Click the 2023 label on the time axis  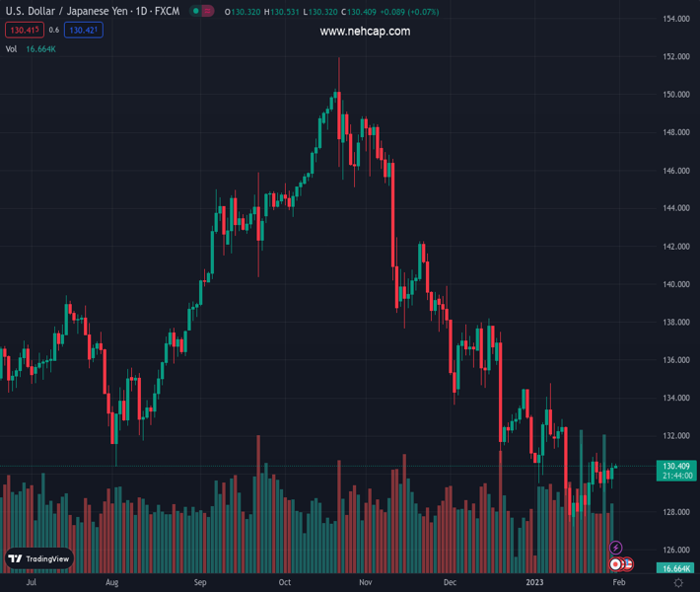coord(533,583)
